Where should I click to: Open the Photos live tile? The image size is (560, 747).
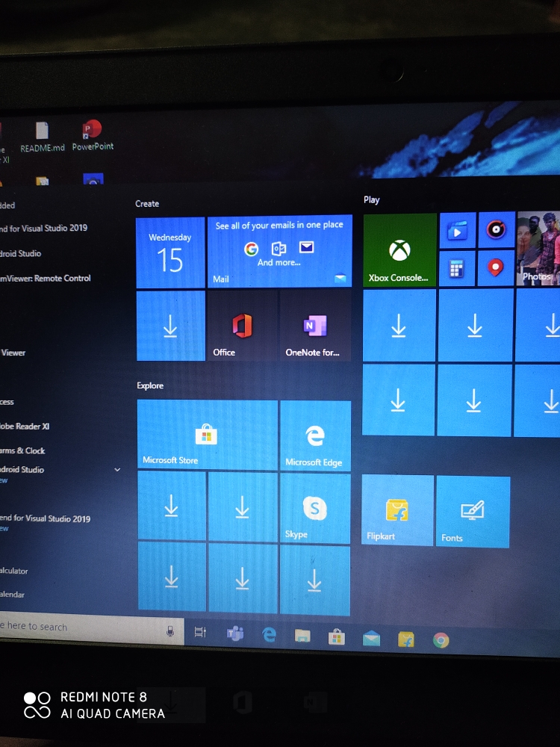538,249
